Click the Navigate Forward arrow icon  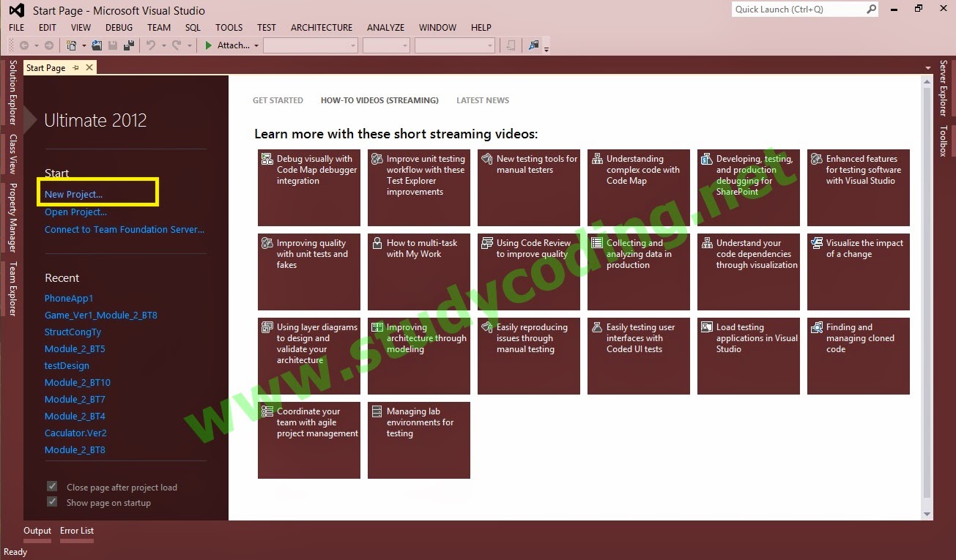tap(48, 45)
